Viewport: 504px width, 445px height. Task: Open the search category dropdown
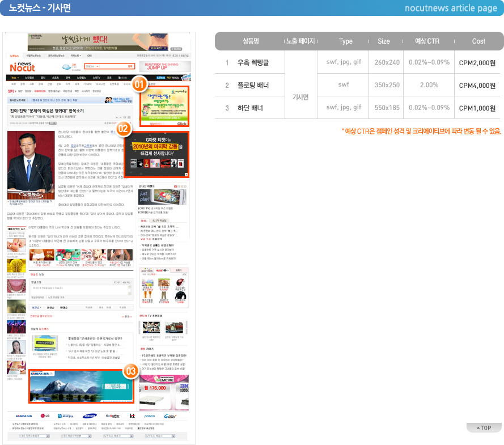pos(92,66)
